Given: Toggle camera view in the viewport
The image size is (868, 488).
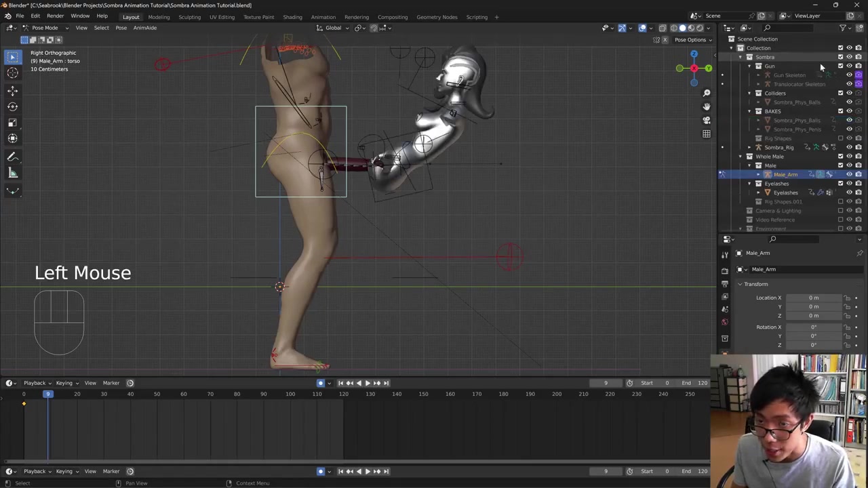Looking at the screenshot, I should coord(706,120).
